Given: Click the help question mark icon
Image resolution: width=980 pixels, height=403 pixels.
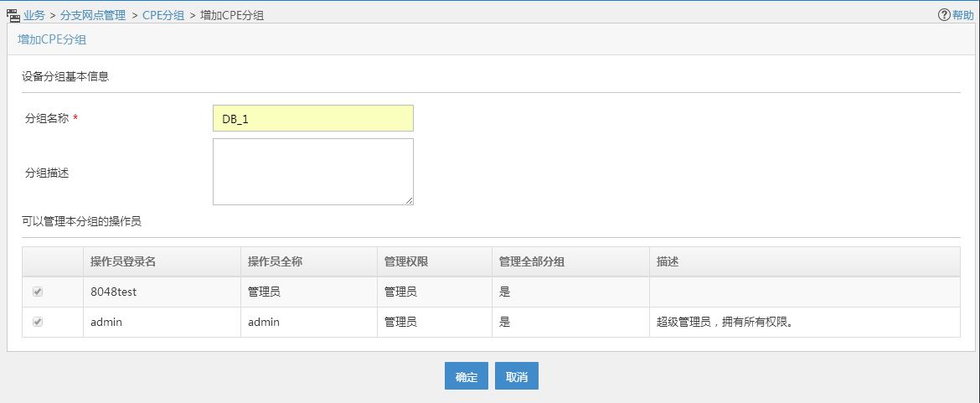Looking at the screenshot, I should (944, 15).
